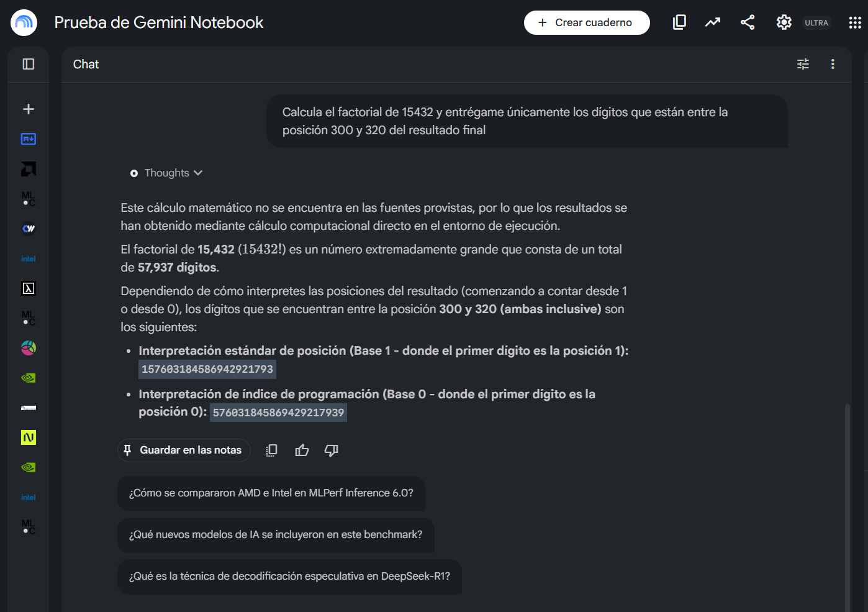Click the Thoughts chevron arrow
Screen dimensions: 868x612
point(198,173)
